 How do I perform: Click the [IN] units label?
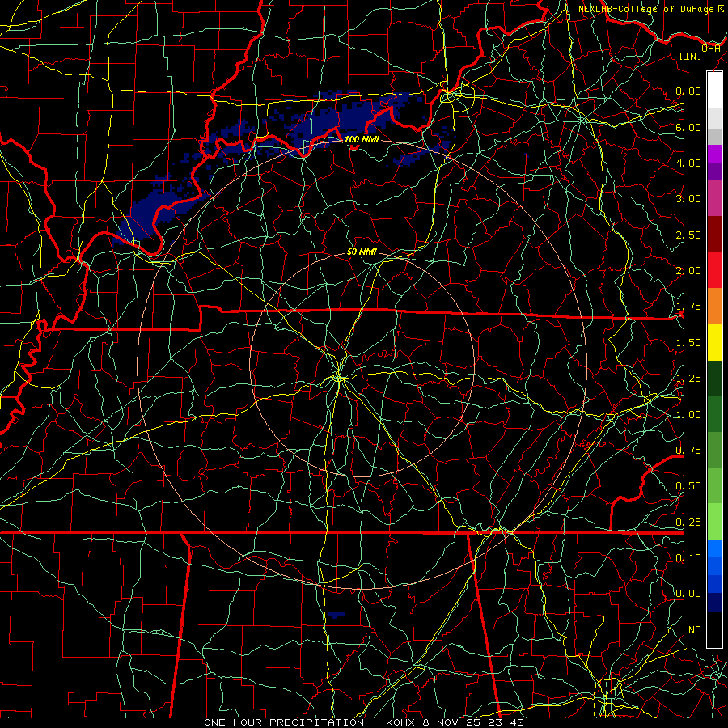pos(691,56)
